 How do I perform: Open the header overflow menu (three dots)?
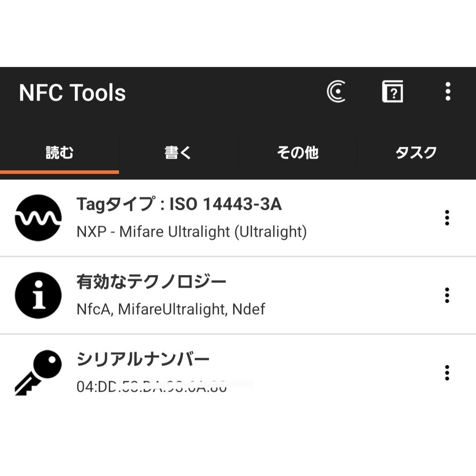pyautogui.click(x=448, y=91)
